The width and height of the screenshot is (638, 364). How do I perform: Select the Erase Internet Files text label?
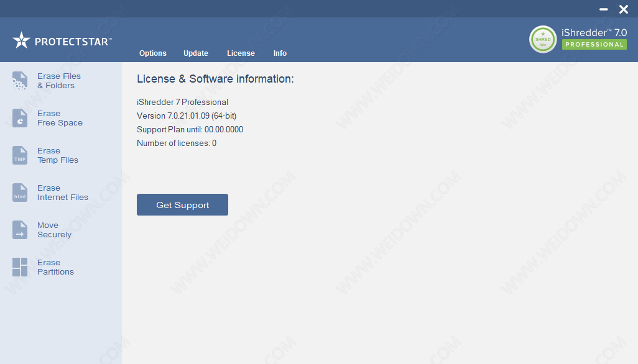click(62, 193)
